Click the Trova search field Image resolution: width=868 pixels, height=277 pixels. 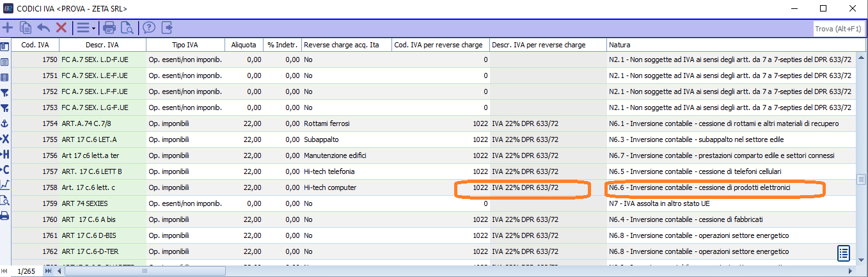[839, 29]
